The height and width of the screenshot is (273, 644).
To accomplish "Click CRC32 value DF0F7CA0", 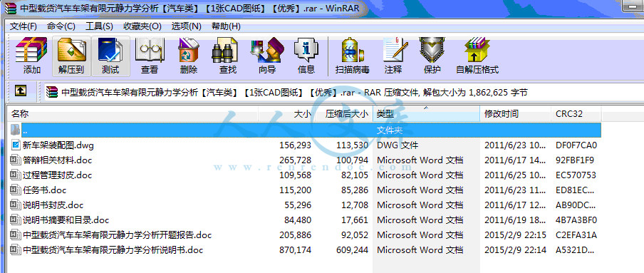I will (576, 145).
